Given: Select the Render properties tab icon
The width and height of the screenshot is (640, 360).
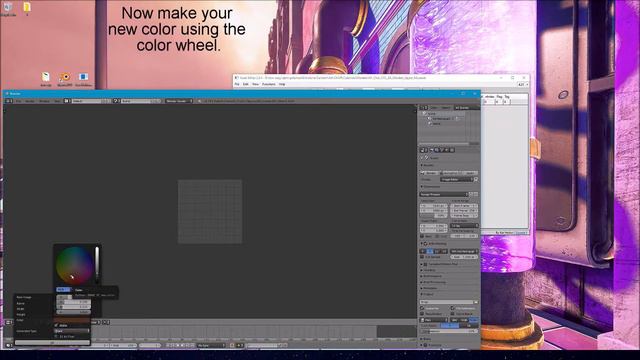Looking at the screenshot, I should tap(431, 150).
